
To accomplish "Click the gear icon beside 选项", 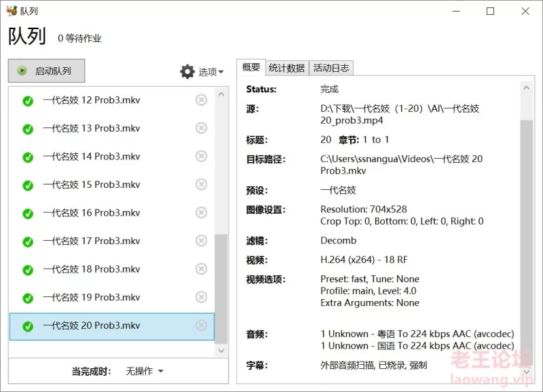I will (187, 72).
